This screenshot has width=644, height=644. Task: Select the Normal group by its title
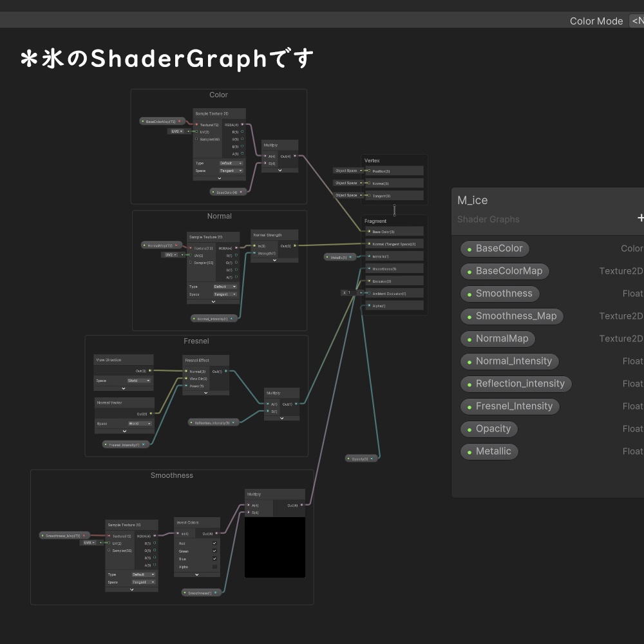coord(220,216)
